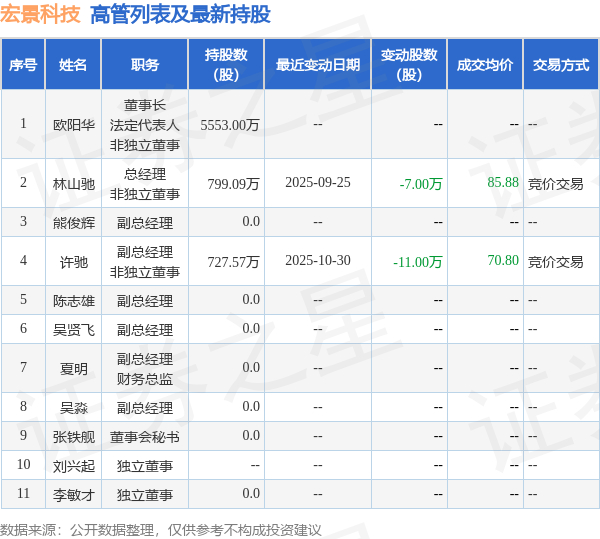
Task: Select the 成交均价 column header
Action: 485,65
